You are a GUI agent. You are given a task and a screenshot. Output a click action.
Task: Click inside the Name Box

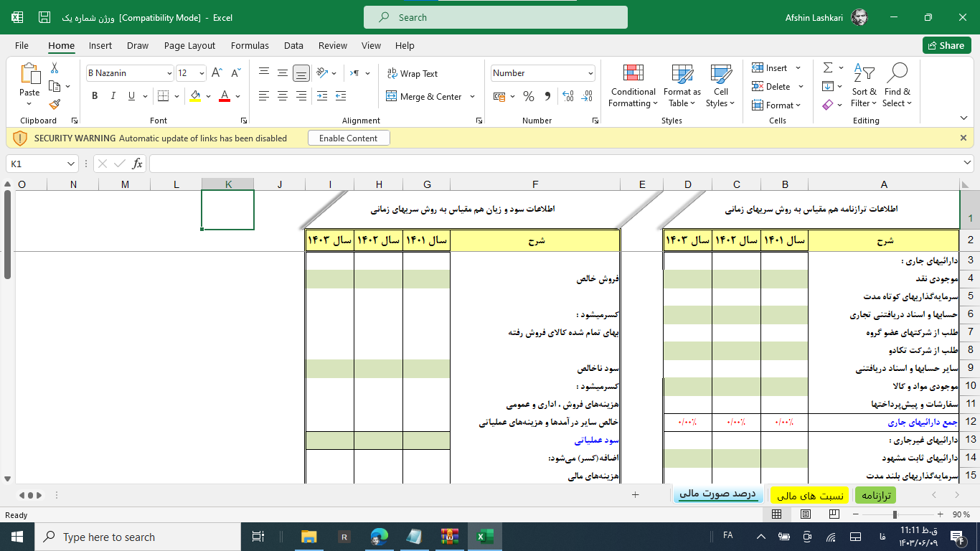[x=32, y=163]
